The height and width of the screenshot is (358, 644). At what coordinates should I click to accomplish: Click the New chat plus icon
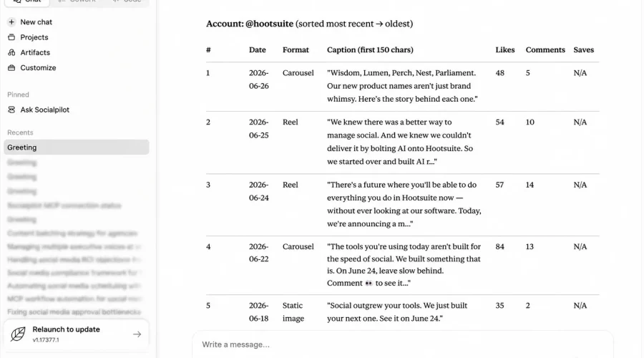point(11,21)
